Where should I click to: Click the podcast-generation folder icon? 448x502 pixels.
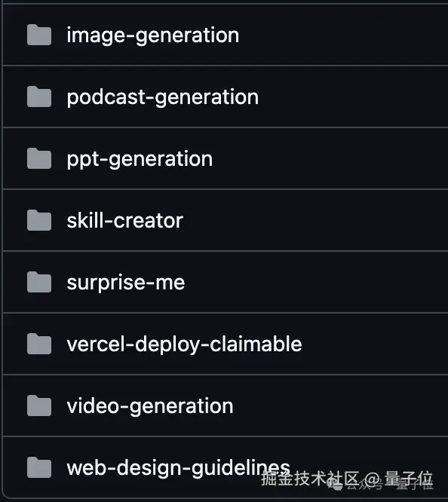coord(39,96)
